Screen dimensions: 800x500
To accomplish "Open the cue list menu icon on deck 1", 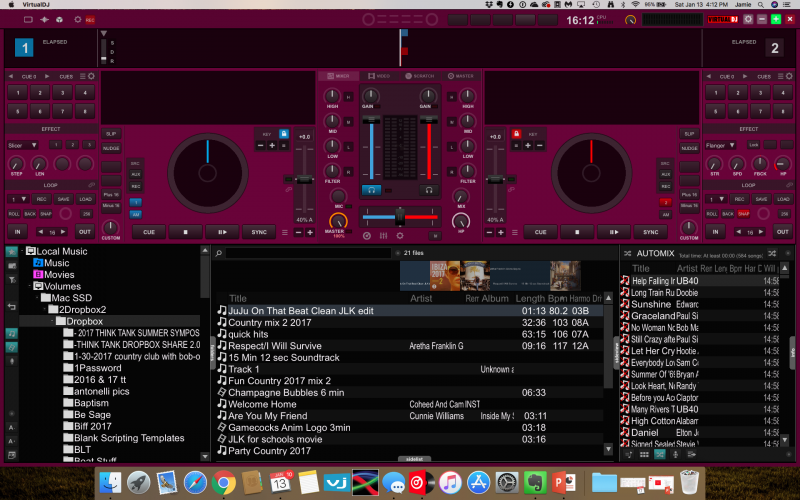I will [x=83, y=76].
